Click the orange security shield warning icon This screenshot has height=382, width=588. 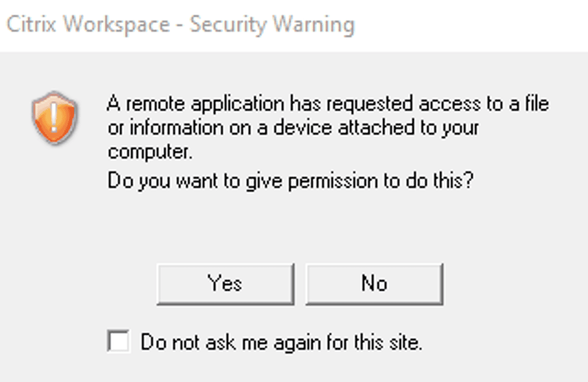[x=55, y=118]
